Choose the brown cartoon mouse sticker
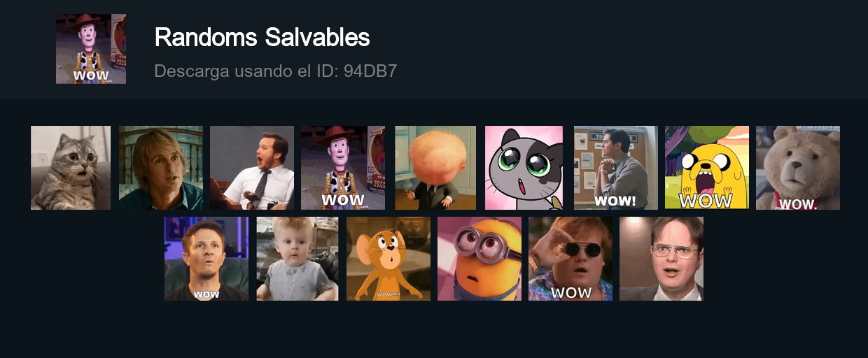868x358 pixels. pyautogui.click(x=388, y=259)
